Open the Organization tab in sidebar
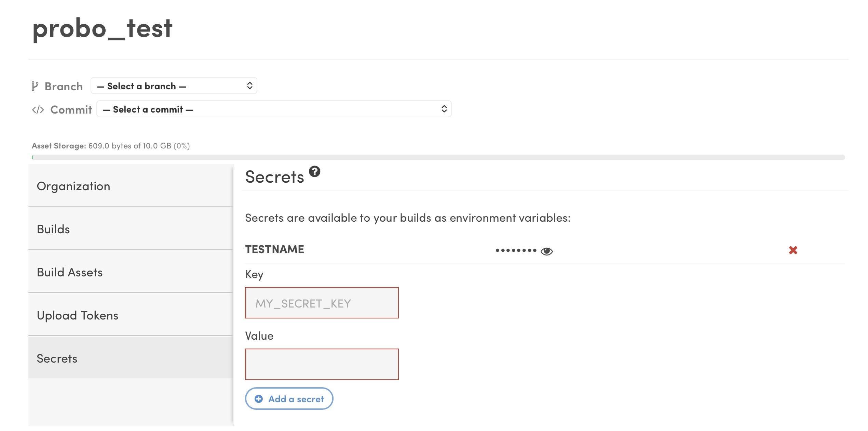 (131, 186)
